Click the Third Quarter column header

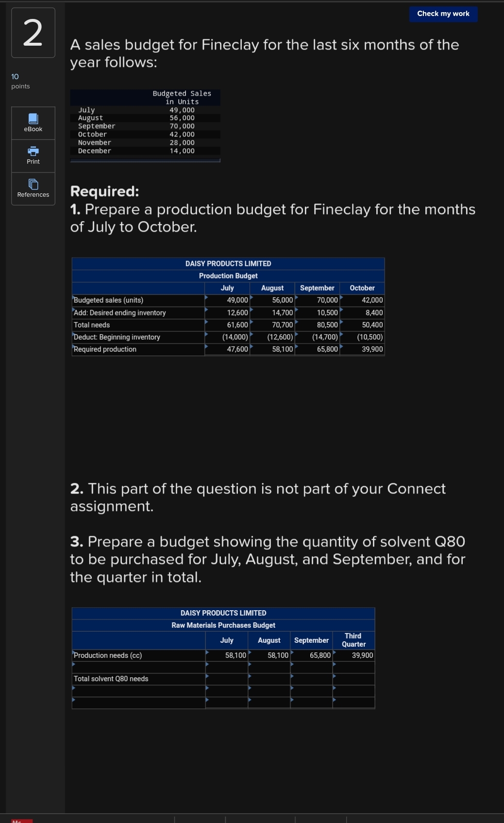(x=353, y=640)
